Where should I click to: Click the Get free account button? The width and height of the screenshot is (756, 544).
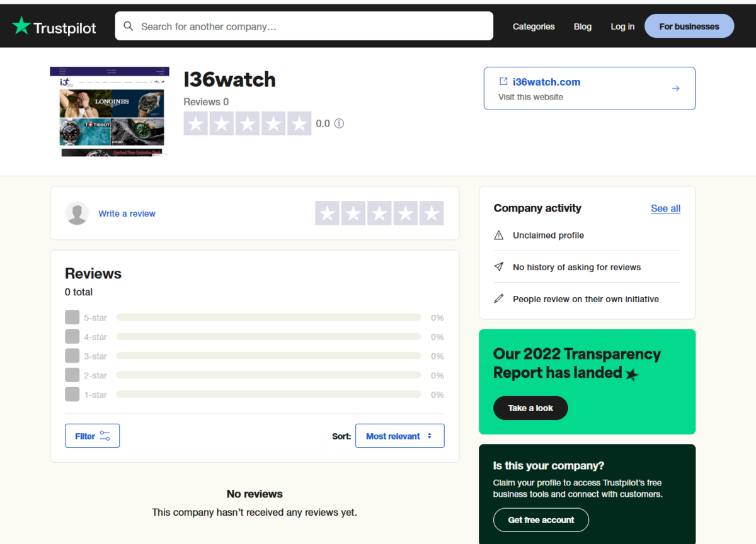tap(541, 520)
